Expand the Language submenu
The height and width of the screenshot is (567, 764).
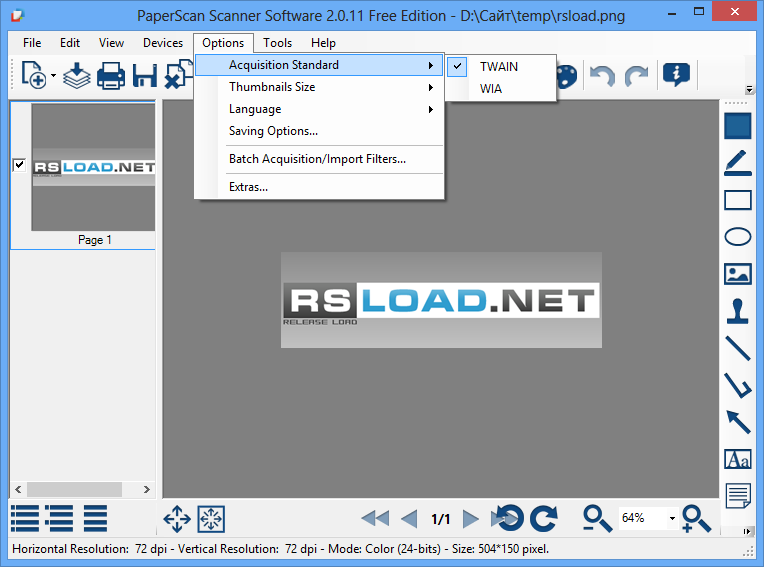click(319, 109)
